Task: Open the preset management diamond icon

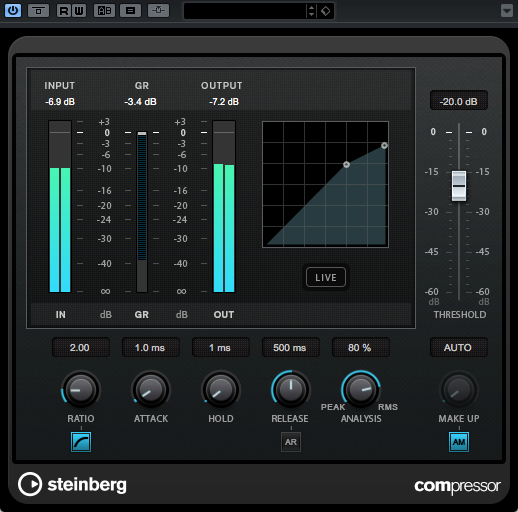Action: click(325, 11)
